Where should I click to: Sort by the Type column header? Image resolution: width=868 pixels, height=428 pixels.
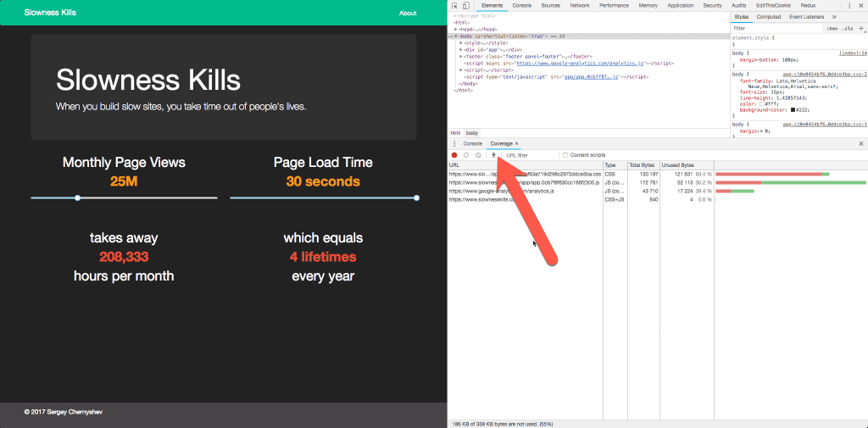615,165
